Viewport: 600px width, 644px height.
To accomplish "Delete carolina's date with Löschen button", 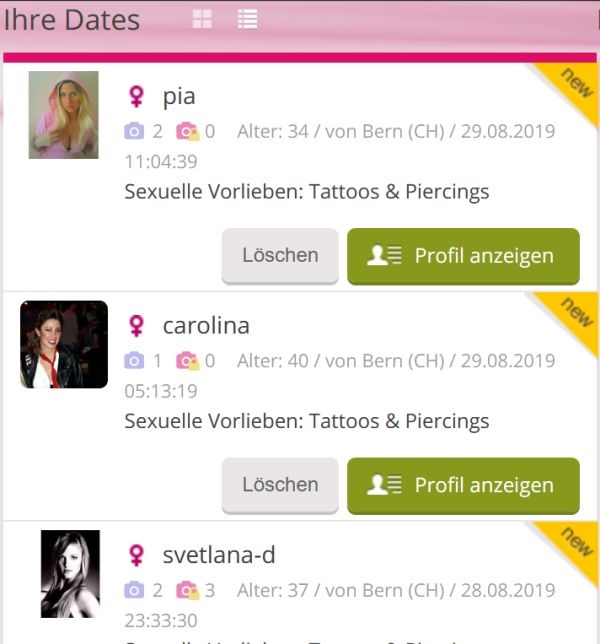I will pos(280,485).
